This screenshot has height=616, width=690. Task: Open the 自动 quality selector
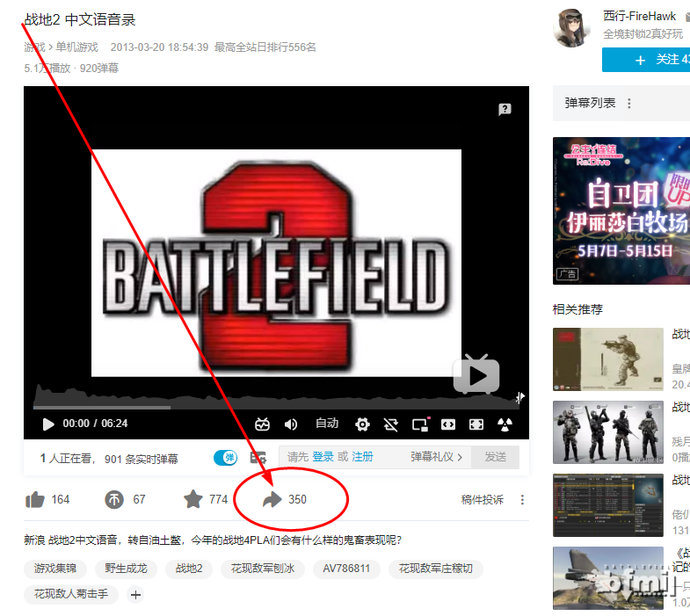(327, 424)
